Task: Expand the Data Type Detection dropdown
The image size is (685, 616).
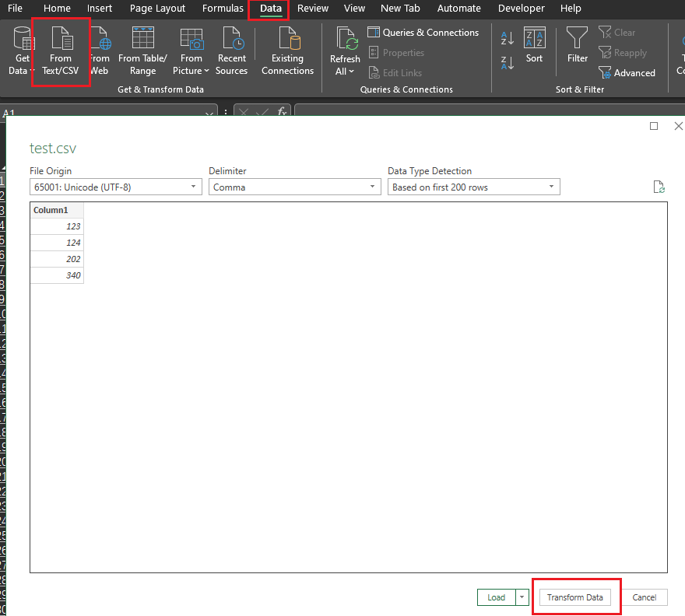Action: [551, 187]
